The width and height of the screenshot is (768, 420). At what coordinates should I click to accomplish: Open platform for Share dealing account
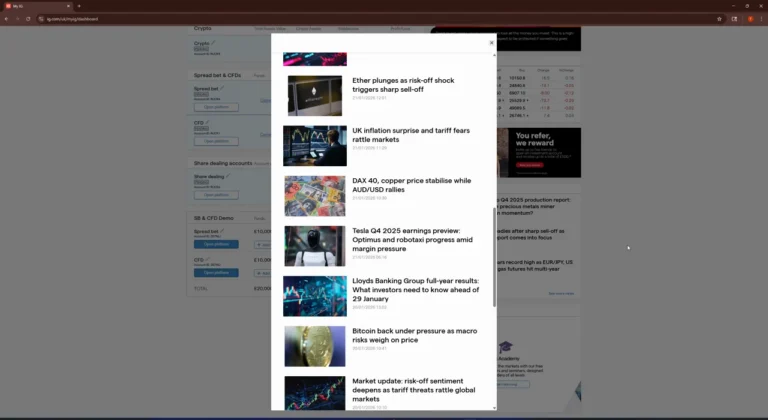[216, 195]
